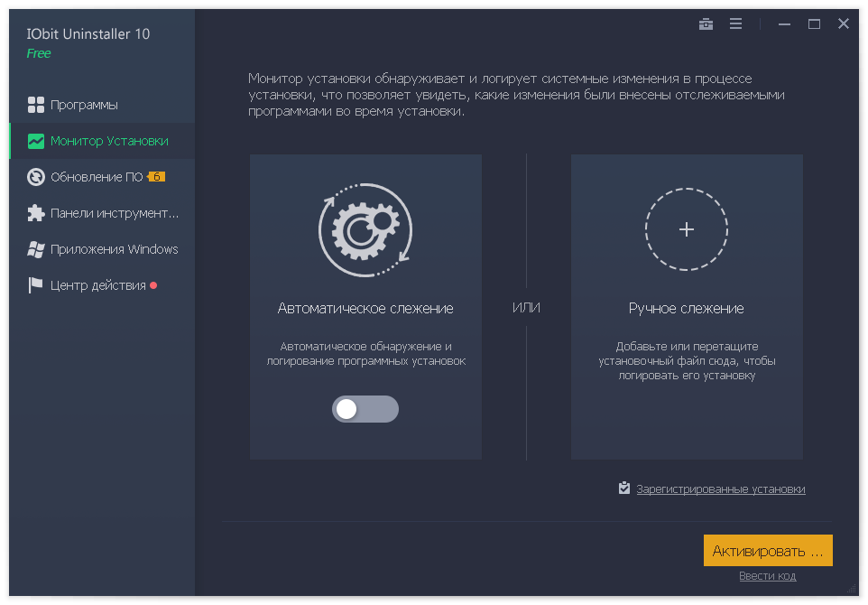Click the Автоматическое слежение heading
Image resolution: width=868 pixels, height=605 pixels.
(x=365, y=309)
